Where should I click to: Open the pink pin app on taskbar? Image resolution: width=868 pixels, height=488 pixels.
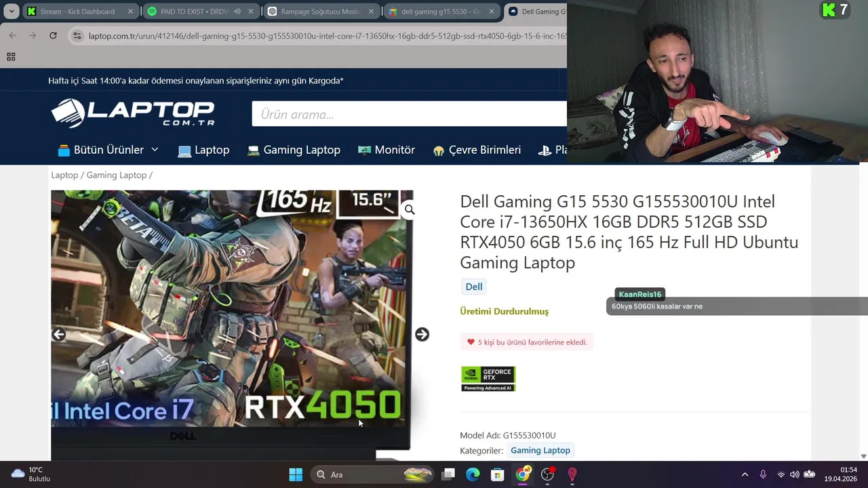tap(572, 474)
